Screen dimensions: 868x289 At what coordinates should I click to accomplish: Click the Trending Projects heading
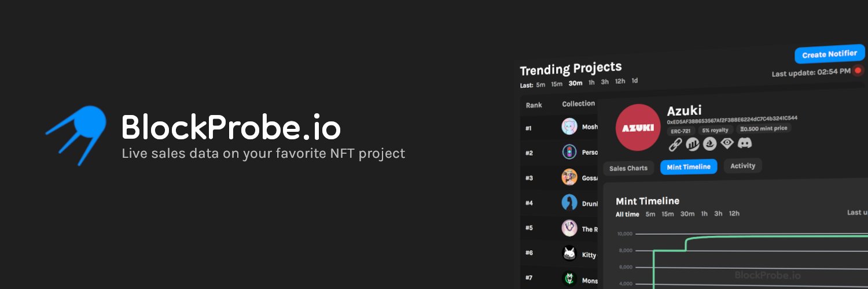coord(571,69)
